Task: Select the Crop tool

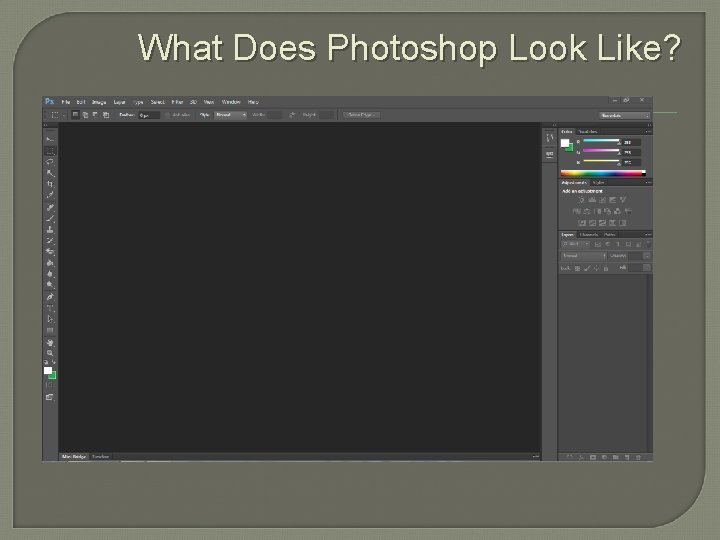Action: point(50,184)
